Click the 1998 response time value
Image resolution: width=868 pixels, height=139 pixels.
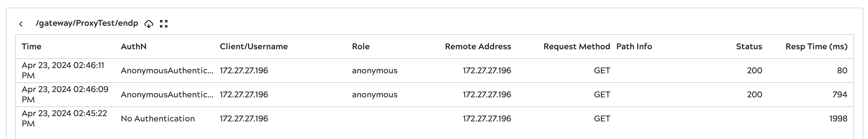[838, 119]
